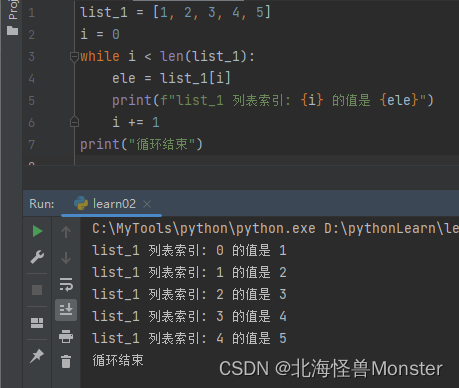Click the Stop square button
This screenshot has width=459, height=388.
pos(37,290)
